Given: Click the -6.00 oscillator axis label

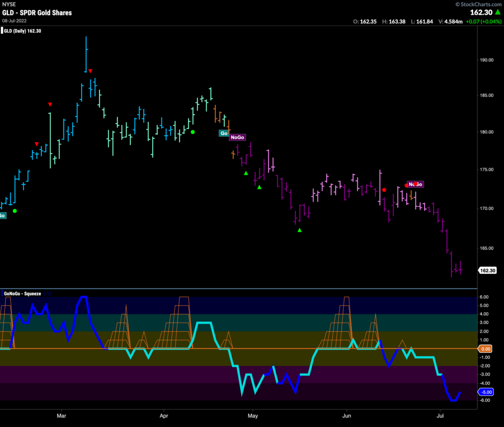Looking at the screenshot, I should [x=485, y=400].
